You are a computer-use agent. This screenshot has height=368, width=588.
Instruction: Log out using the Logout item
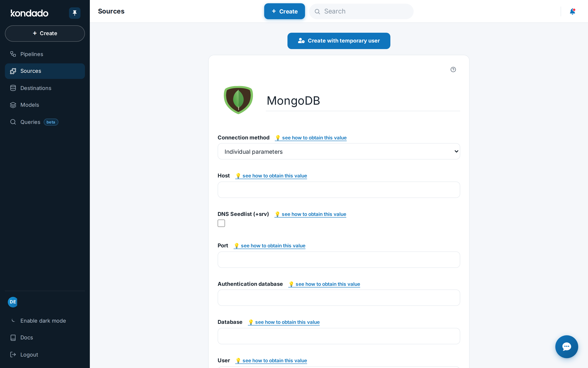click(45, 355)
